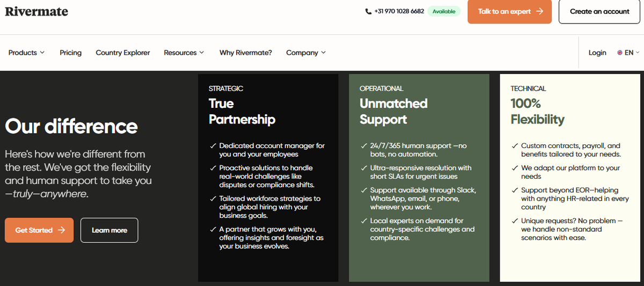Image resolution: width=644 pixels, height=286 pixels.
Task: Click checkmark beside Dedicated account manager
Action: pyautogui.click(x=213, y=146)
